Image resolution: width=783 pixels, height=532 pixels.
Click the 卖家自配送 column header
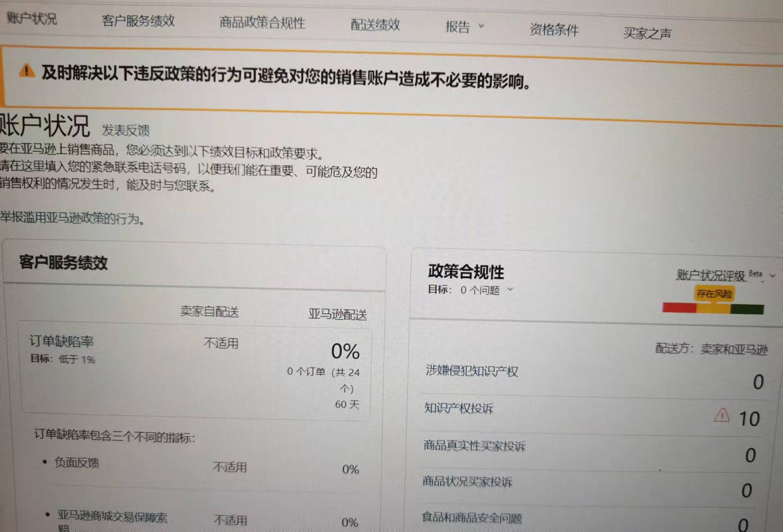210,312
